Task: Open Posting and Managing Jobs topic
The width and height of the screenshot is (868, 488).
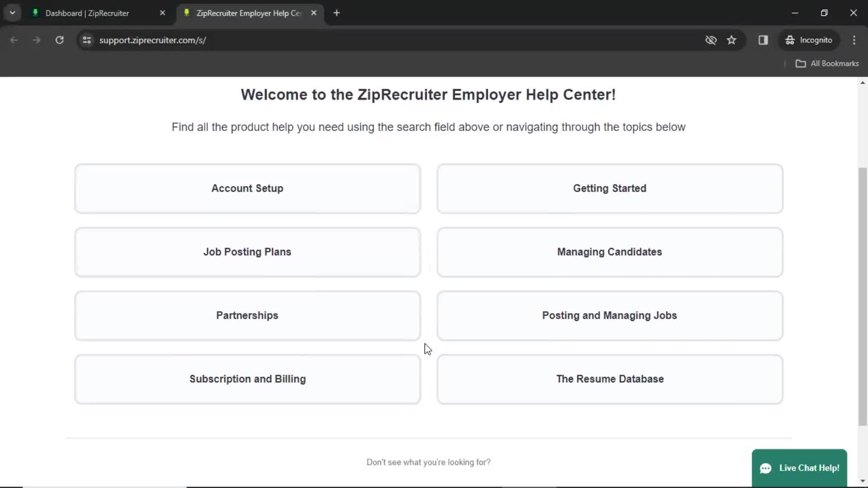Action: point(609,315)
